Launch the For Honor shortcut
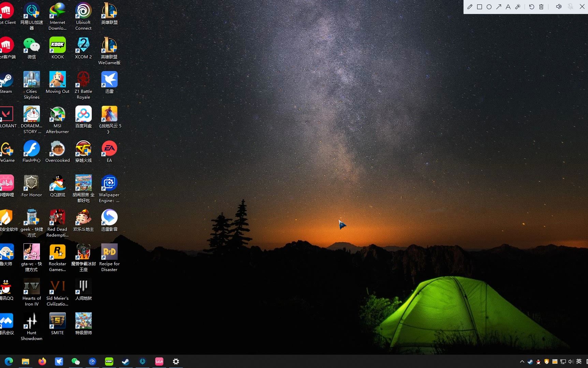 click(x=32, y=186)
